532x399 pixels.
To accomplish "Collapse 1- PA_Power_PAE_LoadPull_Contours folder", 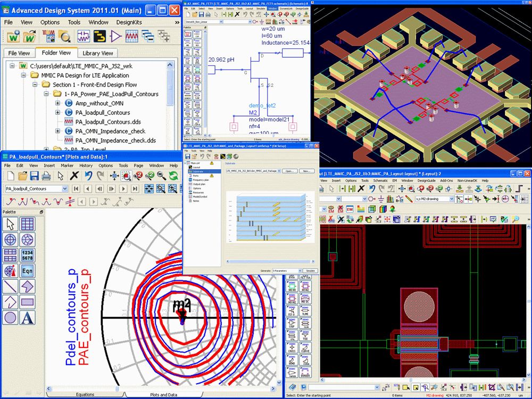I will point(46,94).
